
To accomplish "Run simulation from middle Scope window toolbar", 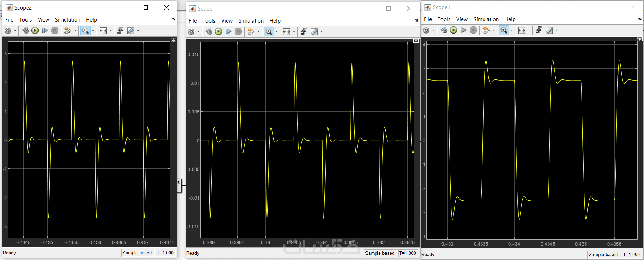I will click(x=218, y=32).
